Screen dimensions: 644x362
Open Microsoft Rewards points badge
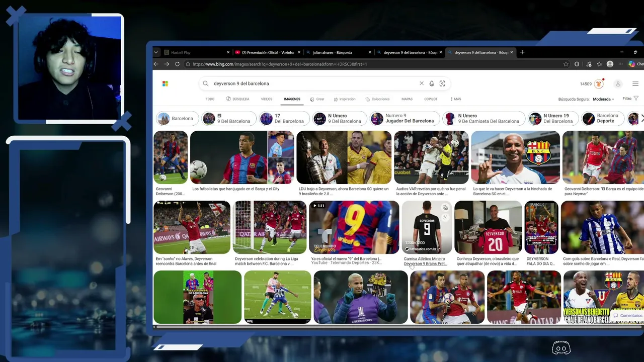pyautogui.click(x=592, y=84)
